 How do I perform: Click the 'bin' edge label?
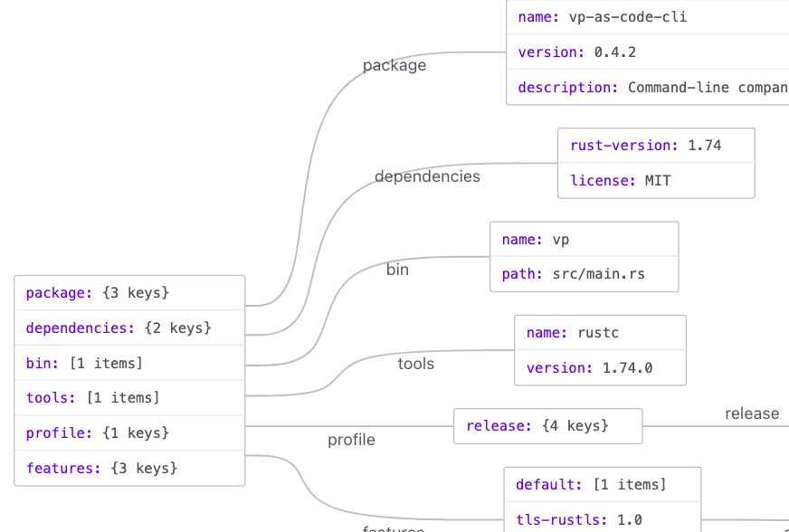[x=397, y=270]
